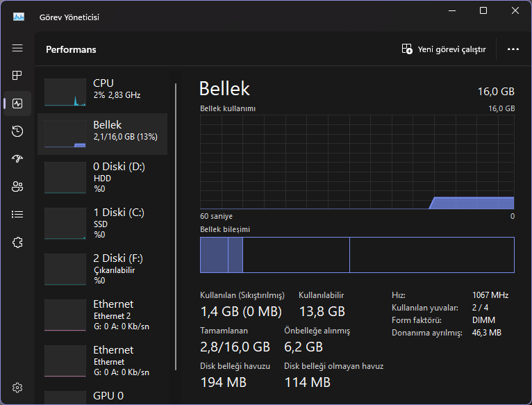Select the 'Ethernet 2' network item
Image resolution: width=532 pixels, height=405 pixels.
point(102,315)
